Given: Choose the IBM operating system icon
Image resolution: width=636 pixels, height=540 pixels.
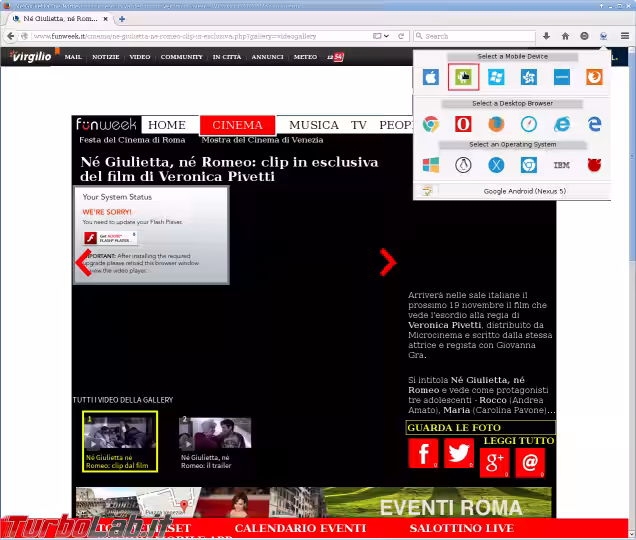Looking at the screenshot, I should (x=562, y=165).
